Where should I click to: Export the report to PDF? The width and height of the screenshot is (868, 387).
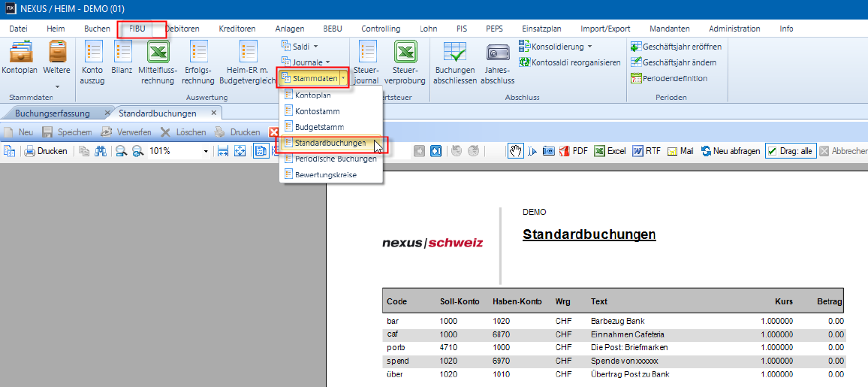click(x=574, y=151)
